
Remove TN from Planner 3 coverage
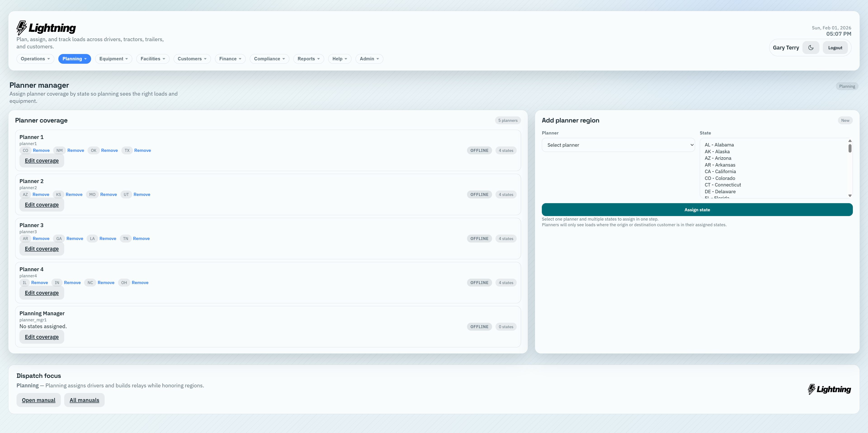141,238
